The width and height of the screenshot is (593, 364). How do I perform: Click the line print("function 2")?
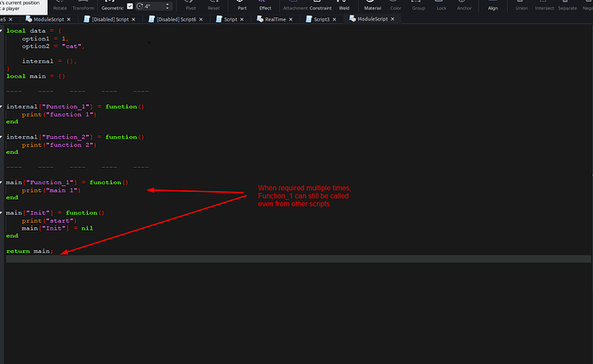pos(59,145)
